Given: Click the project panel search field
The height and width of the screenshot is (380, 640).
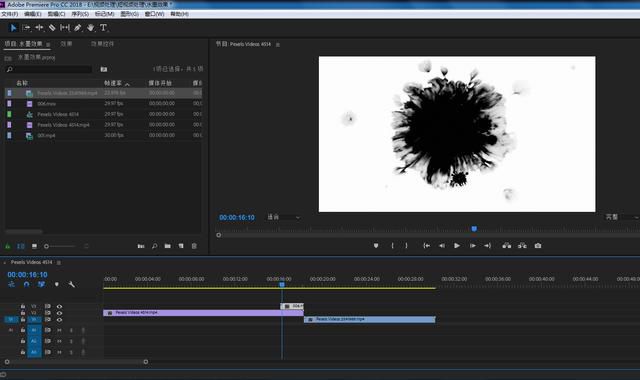Looking at the screenshot, I should pyautogui.click(x=49, y=69).
